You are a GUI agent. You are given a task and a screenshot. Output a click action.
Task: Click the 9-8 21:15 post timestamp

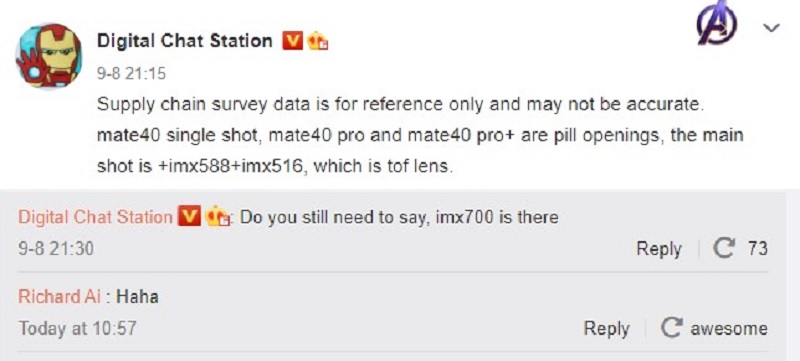pos(131,74)
